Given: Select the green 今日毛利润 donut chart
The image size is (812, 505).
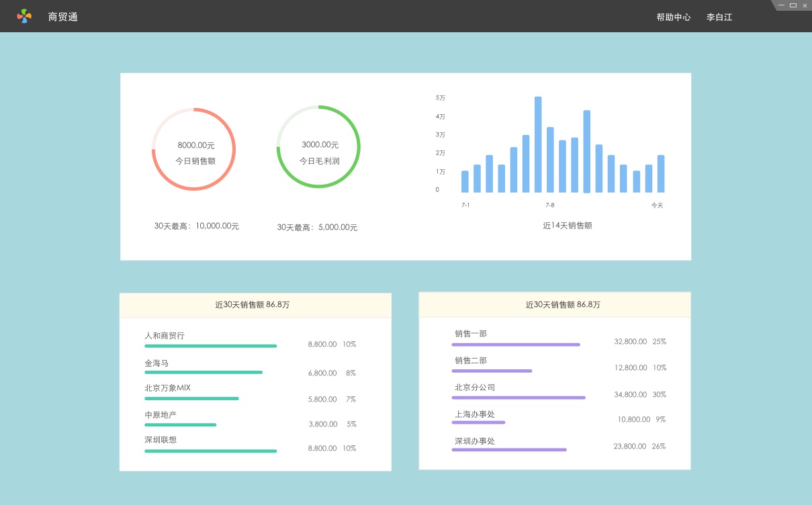Looking at the screenshot, I should coord(318,147).
